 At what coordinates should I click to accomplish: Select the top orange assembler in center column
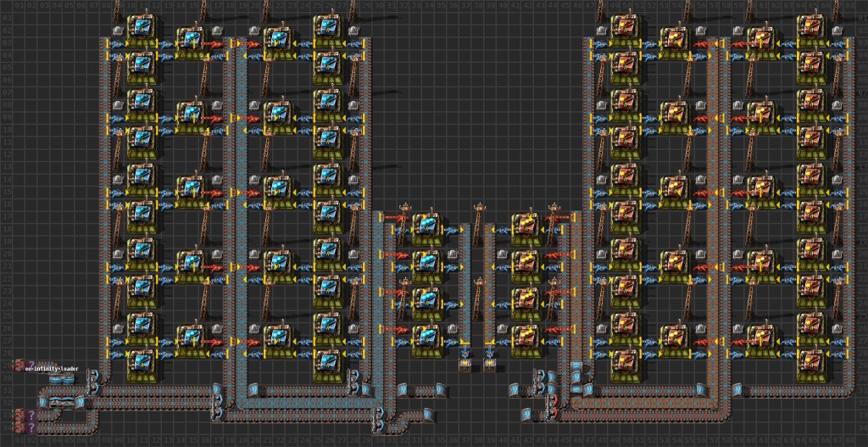[526, 227]
